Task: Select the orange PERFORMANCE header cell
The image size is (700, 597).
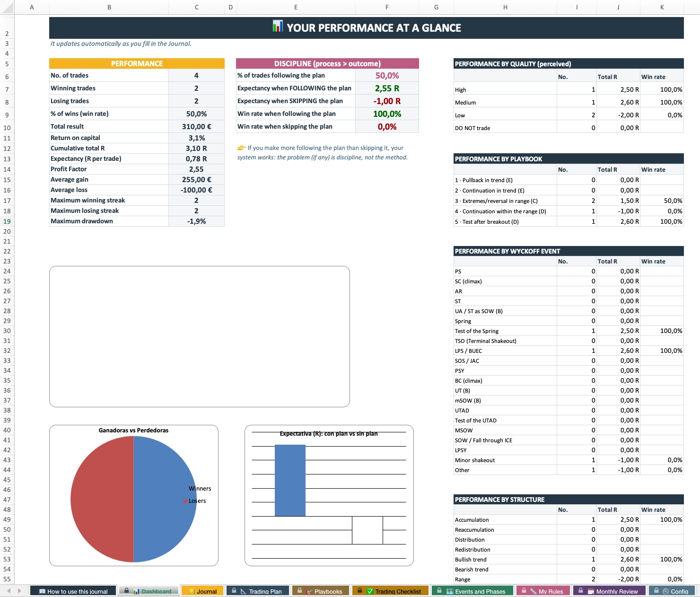Action: [137, 63]
